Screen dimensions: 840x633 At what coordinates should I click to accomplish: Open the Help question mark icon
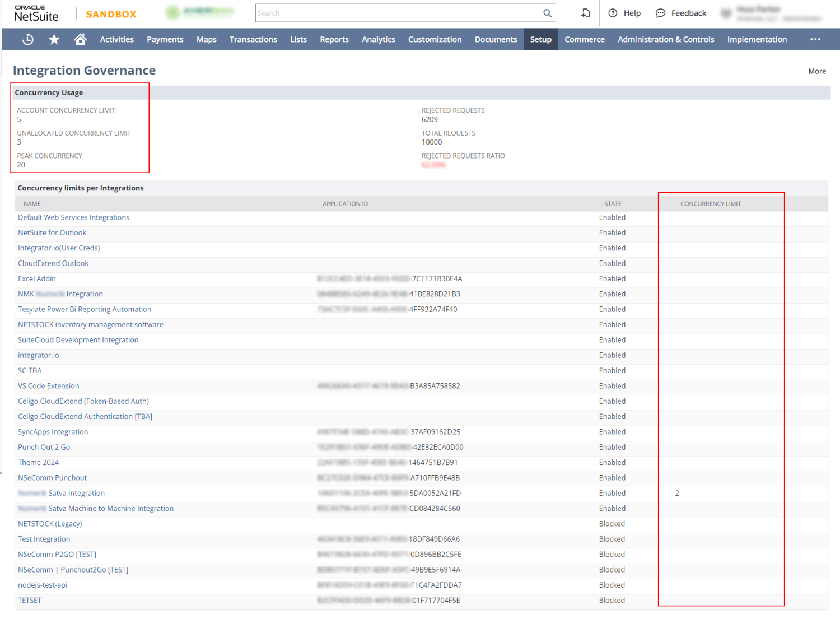613,13
